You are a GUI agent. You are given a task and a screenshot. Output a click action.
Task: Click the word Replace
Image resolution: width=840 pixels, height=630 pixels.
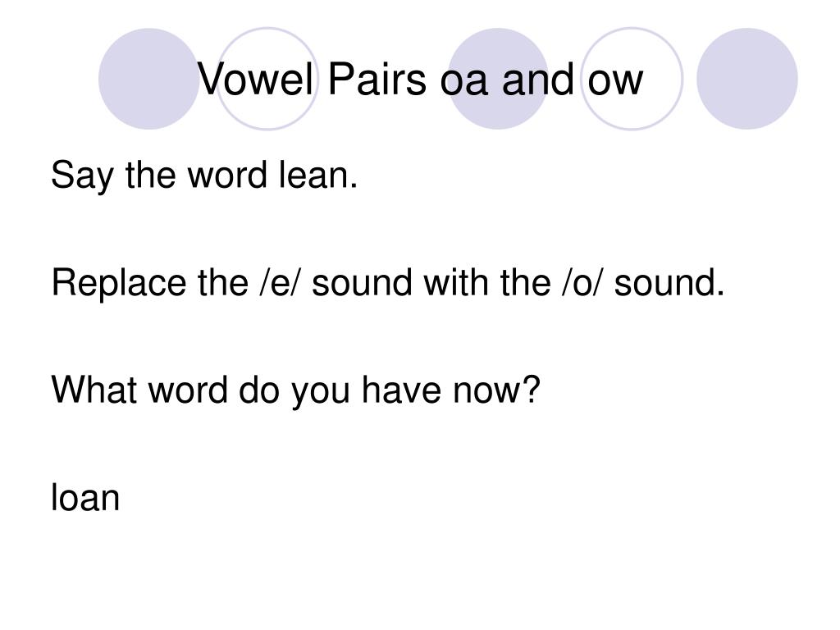click(x=119, y=283)
